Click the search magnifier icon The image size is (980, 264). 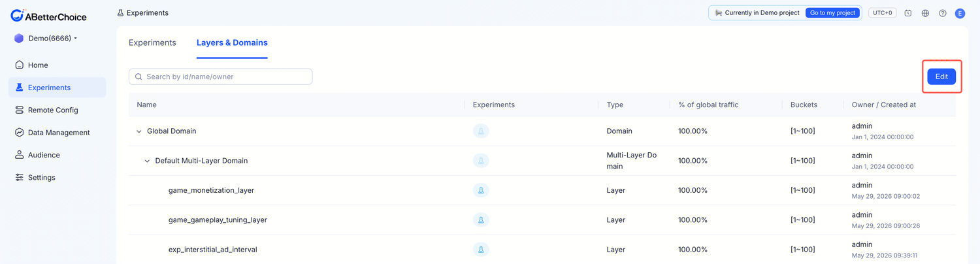click(139, 76)
